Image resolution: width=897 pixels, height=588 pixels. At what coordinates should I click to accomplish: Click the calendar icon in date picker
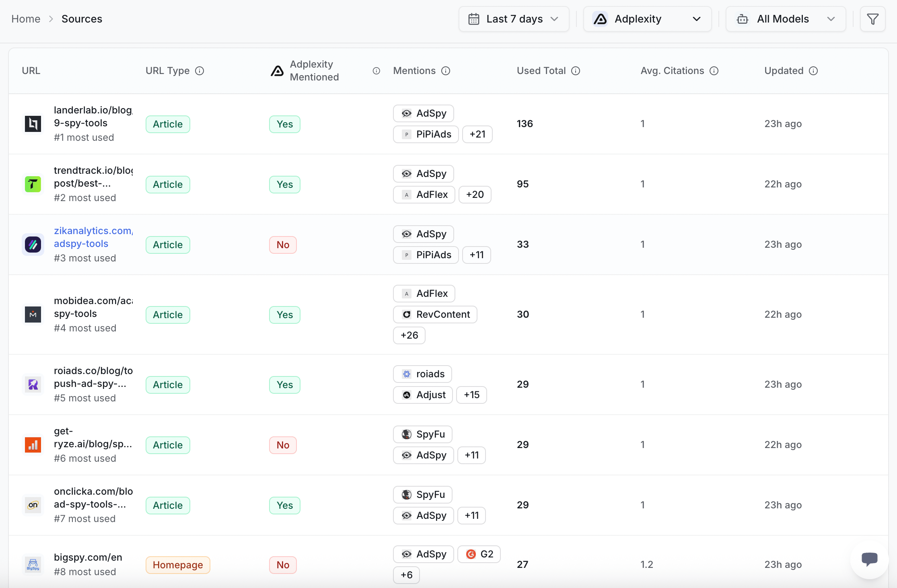pyautogui.click(x=474, y=19)
